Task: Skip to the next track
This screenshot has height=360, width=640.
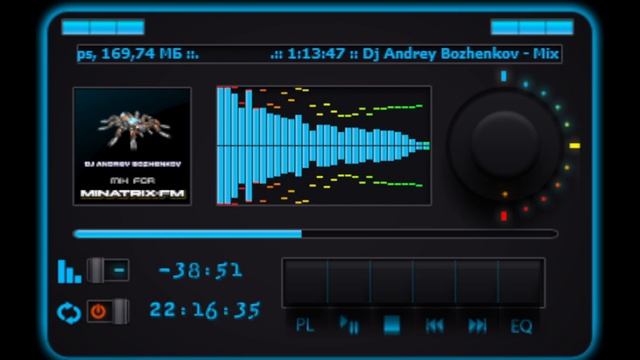Action: [478, 326]
